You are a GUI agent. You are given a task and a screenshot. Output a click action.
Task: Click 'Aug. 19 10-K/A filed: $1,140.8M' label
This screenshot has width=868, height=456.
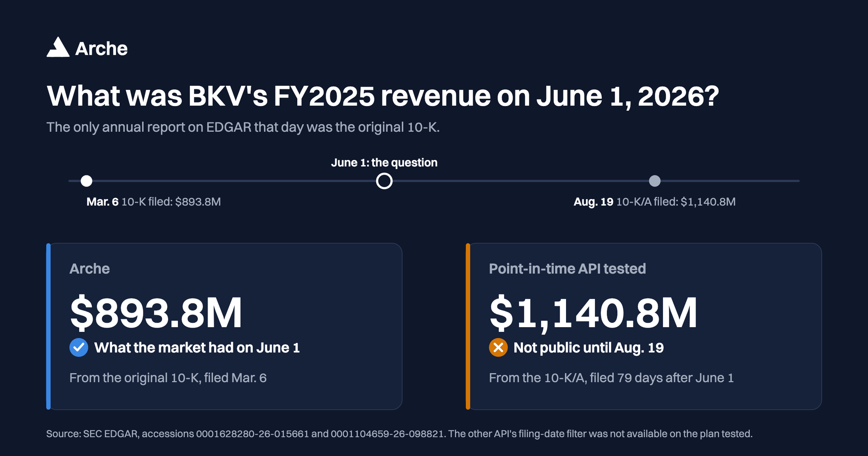click(x=655, y=202)
